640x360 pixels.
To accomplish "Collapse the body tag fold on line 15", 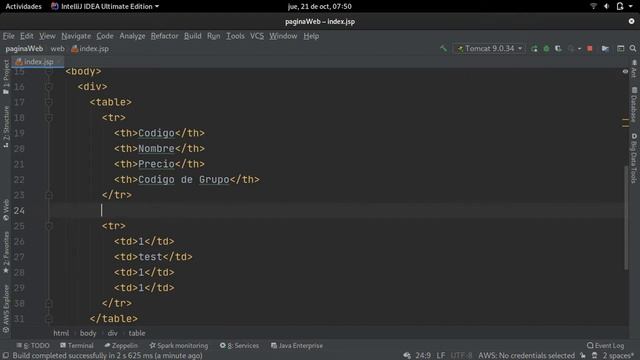I will [x=49, y=71].
